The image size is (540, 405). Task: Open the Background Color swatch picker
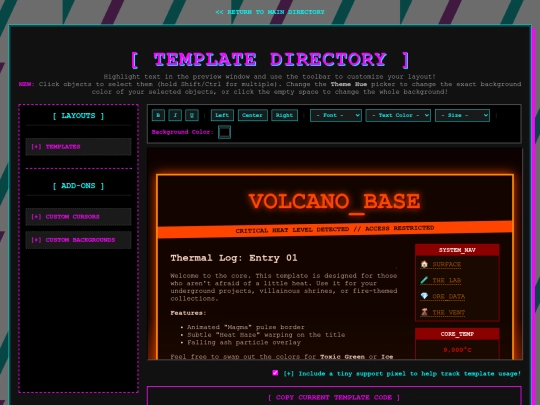point(224,132)
